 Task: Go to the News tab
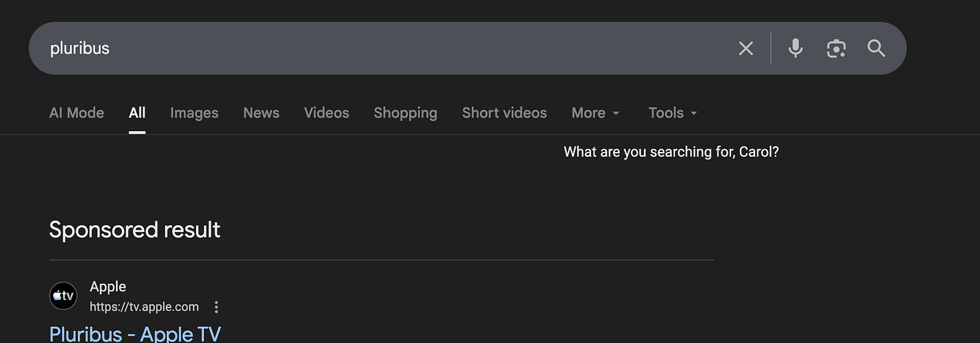coord(261,113)
